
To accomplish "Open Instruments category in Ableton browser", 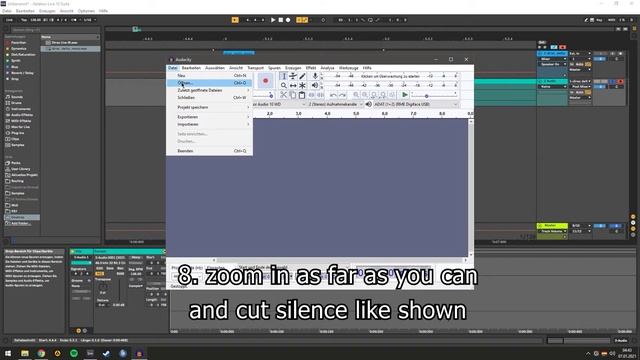I will 20,109.
